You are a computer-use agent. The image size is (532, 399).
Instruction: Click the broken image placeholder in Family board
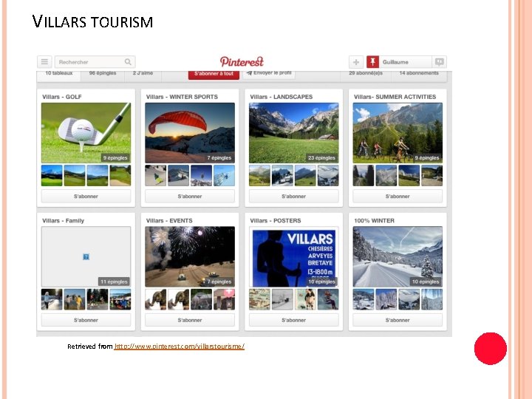click(x=86, y=256)
